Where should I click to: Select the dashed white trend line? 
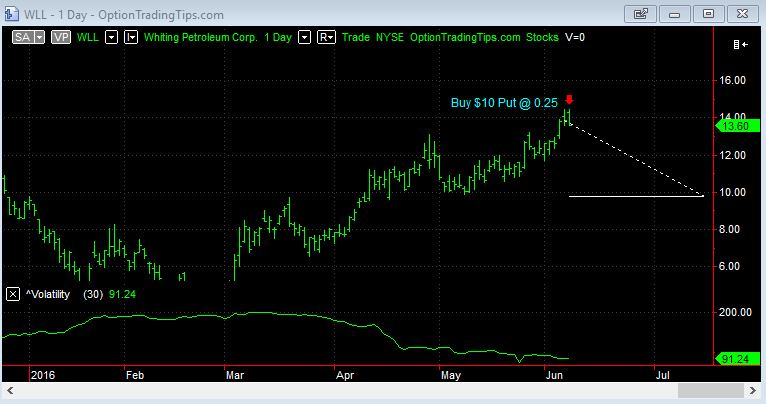click(x=635, y=160)
